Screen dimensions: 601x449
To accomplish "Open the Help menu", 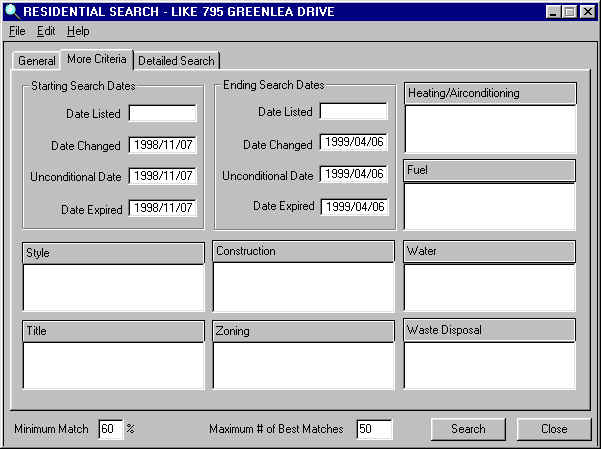I will pyautogui.click(x=78, y=31).
